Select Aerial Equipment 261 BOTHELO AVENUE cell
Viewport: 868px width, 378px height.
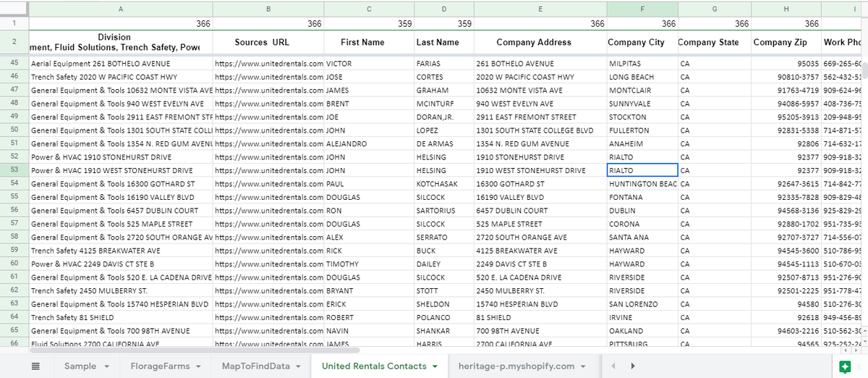pyautogui.click(x=120, y=64)
